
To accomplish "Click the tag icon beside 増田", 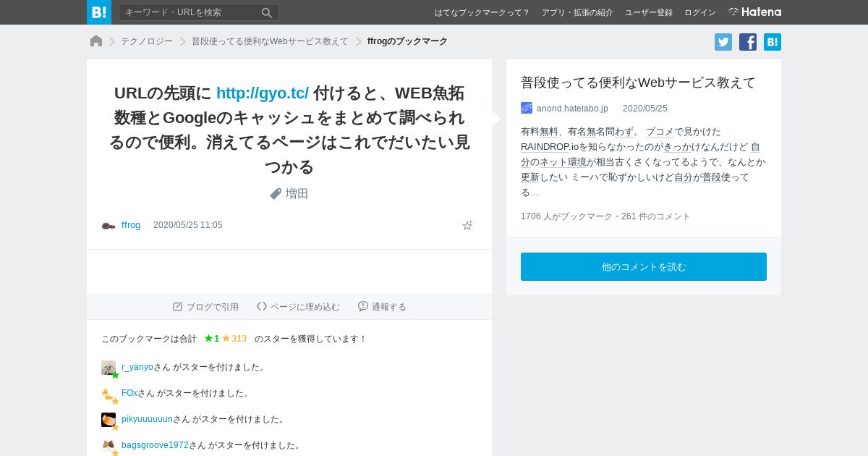I will click(x=276, y=194).
